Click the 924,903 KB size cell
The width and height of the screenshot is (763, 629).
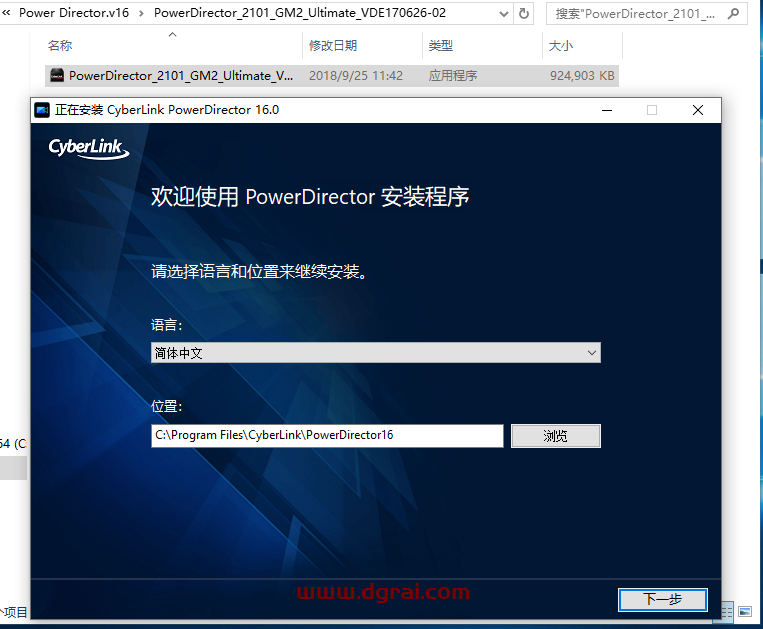click(582, 76)
